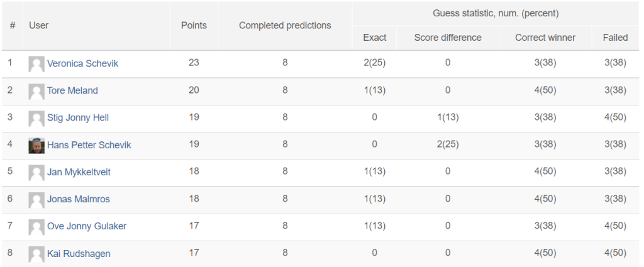The image size is (644, 267).
Task: Open Hans Petter Schevik's profile photo
Action: [36, 145]
